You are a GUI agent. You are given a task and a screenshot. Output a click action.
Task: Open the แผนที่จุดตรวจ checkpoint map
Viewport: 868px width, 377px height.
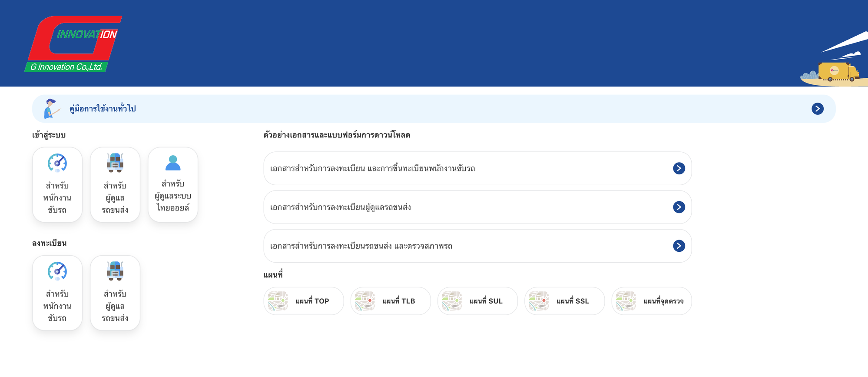pos(651,301)
